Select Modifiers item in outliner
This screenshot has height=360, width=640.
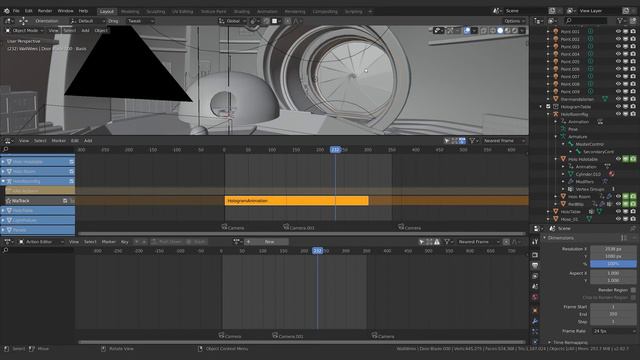click(x=584, y=182)
